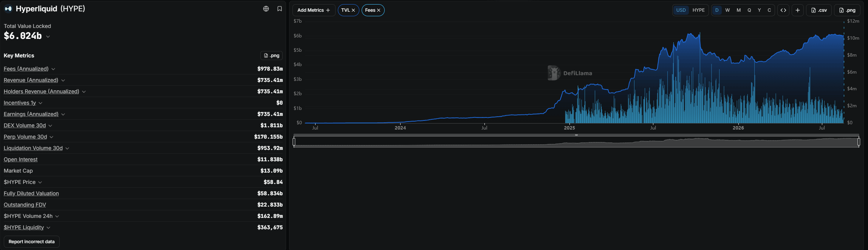This screenshot has height=250, width=868.
Task: Bookmark Hyperliquid with the bookmark icon
Action: [x=280, y=9]
